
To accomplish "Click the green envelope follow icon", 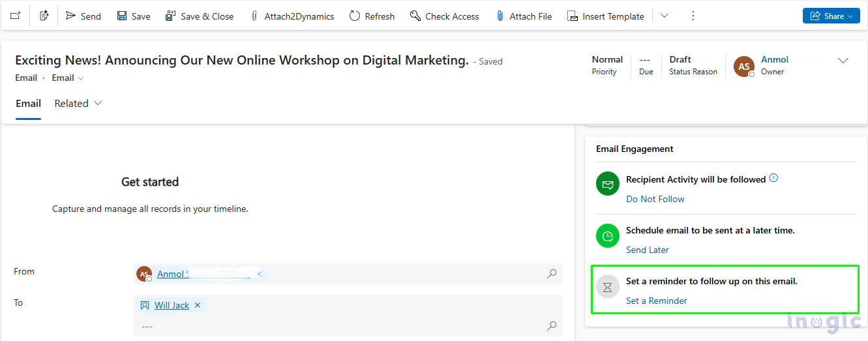I will (x=608, y=185).
